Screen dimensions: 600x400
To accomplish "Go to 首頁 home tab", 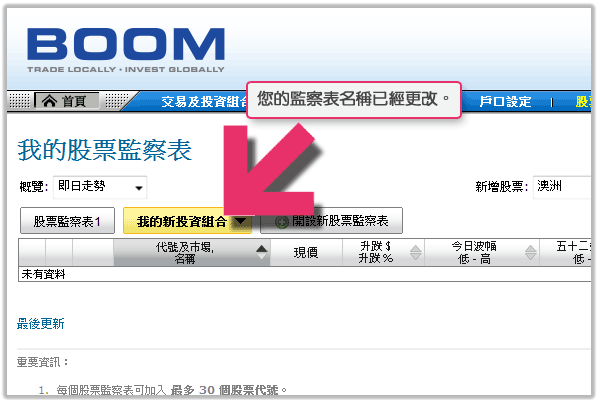I will pos(67,101).
